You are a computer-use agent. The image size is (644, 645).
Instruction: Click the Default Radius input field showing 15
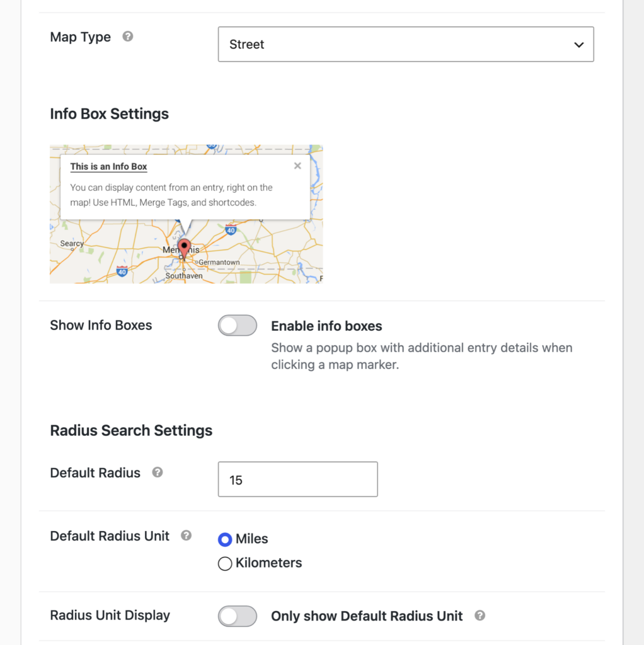click(x=298, y=479)
